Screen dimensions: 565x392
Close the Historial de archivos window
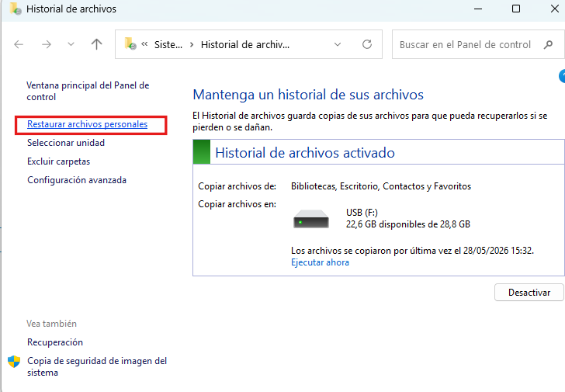pos(555,9)
